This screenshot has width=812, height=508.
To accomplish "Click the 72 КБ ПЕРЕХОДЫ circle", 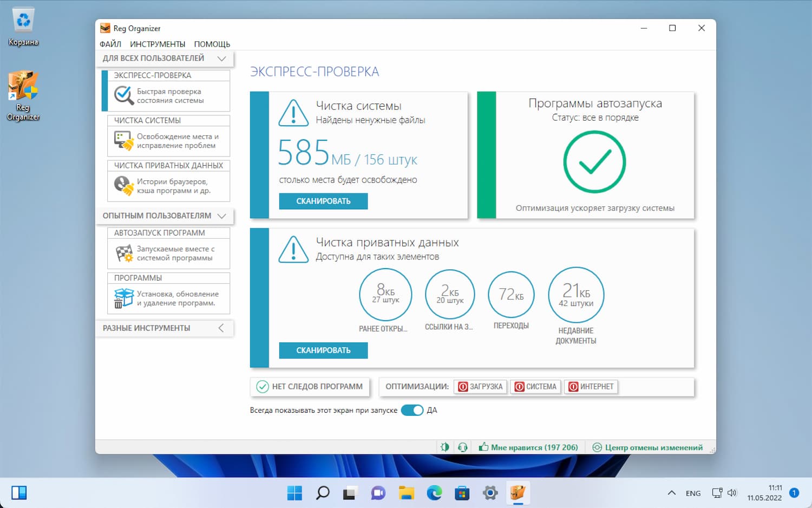I will point(511,294).
